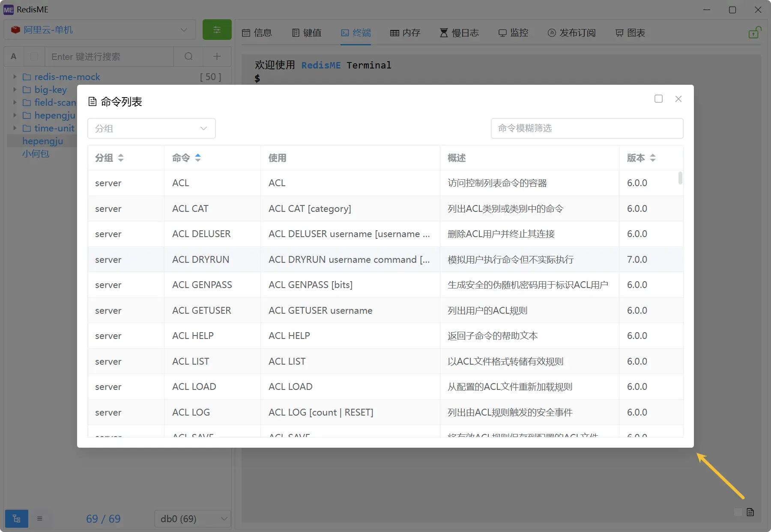Image resolution: width=771 pixels, height=532 pixels.
Task: Click the 'ACL GENPASS' command cell
Action: coord(212,285)
